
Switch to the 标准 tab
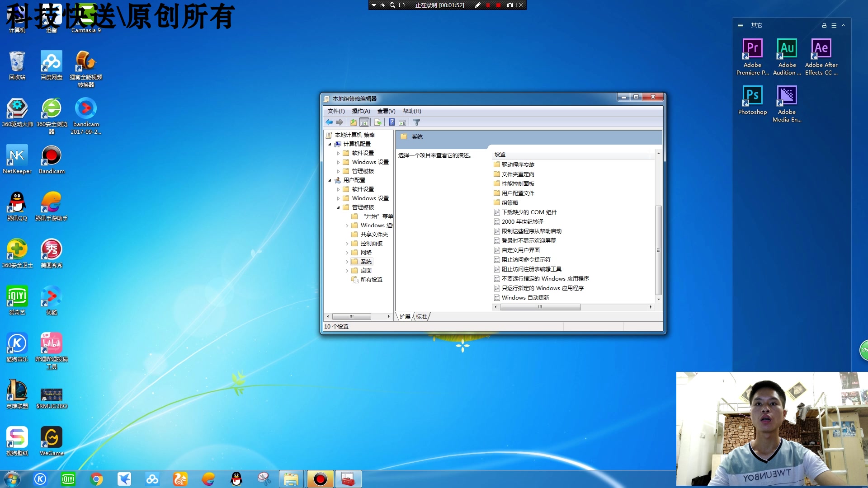(421, 317)
